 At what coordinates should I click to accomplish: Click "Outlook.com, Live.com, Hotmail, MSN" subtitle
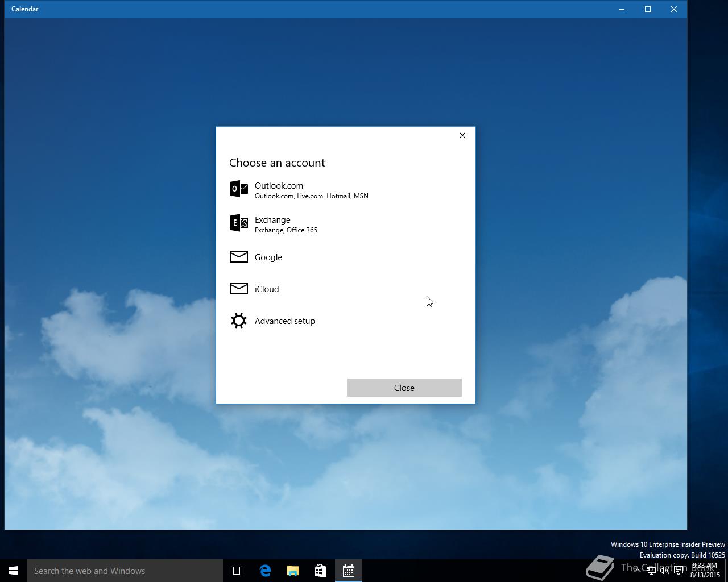(312, 196)
